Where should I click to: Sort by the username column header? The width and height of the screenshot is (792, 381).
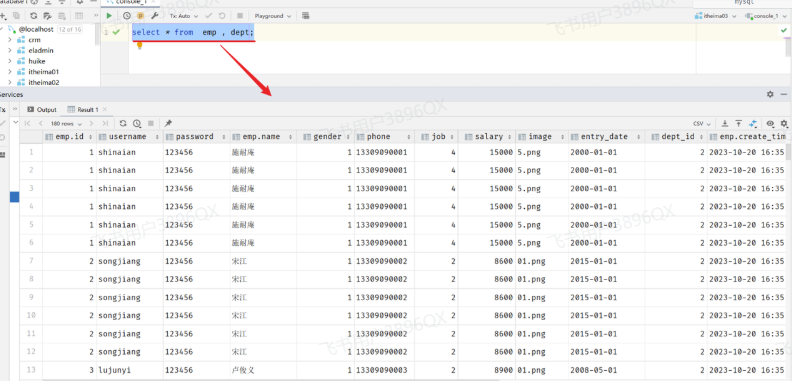pyautogui.click(x=130, y=136)
